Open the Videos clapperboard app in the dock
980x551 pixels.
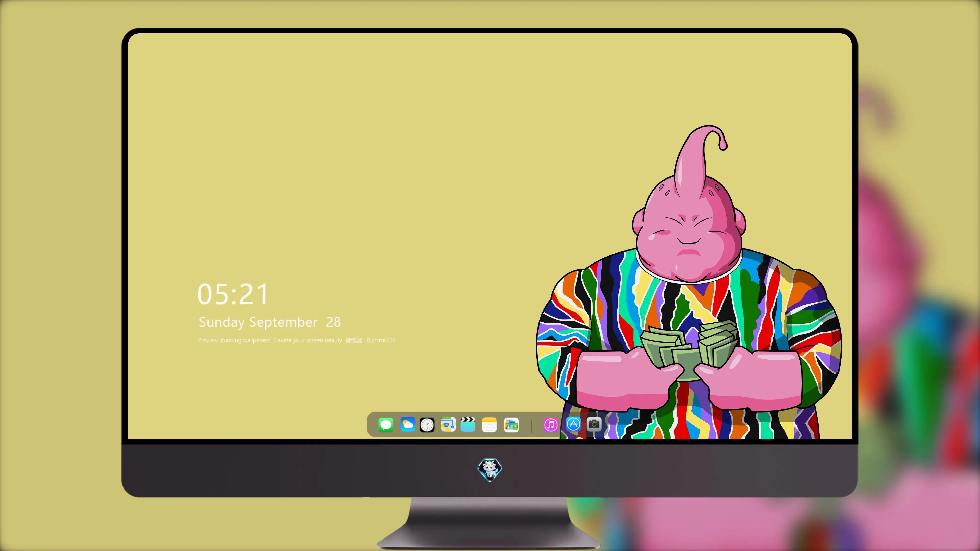coord(468,424)
